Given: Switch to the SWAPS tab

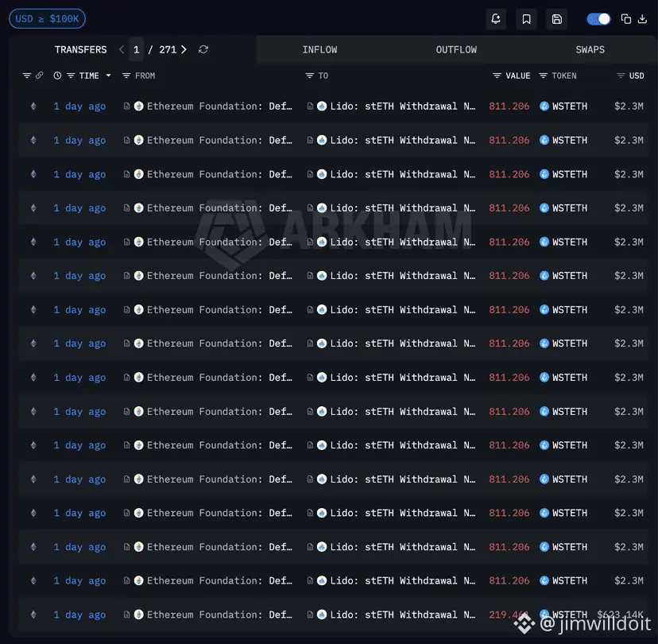Looking at the screenshot, I should pos(590,49).
